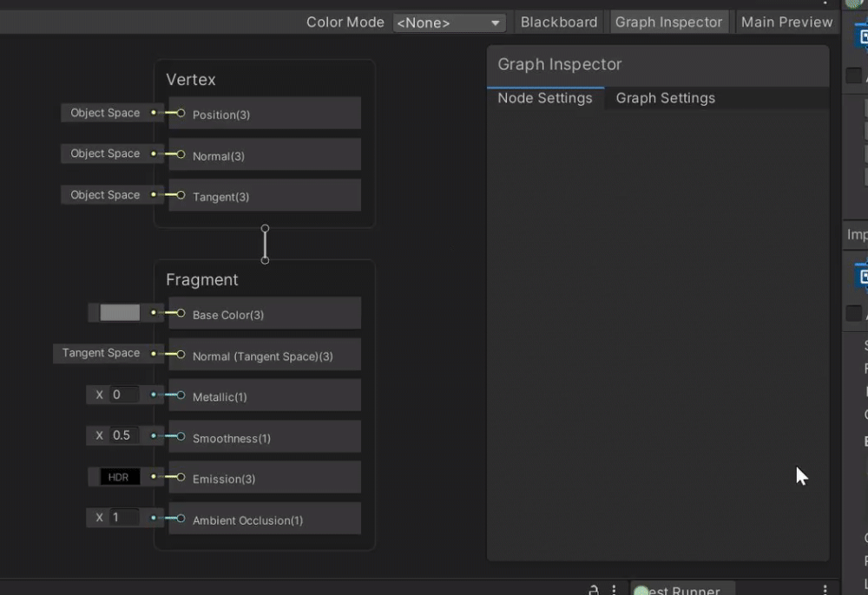The width and height of the screenshot is (868, 595).
Task: Toggle the Main Preview panel
Action: tap(786, 23)
